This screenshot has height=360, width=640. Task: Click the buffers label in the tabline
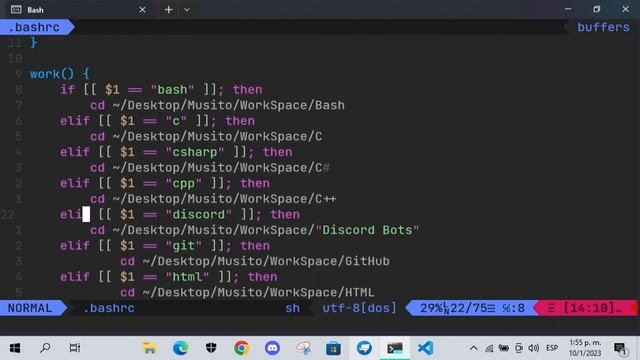(603, 27)
